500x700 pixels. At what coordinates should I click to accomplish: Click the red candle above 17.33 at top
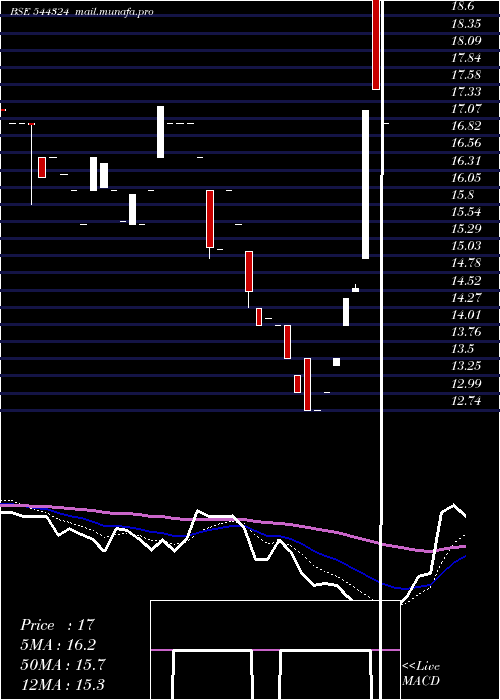click(376, 45)
